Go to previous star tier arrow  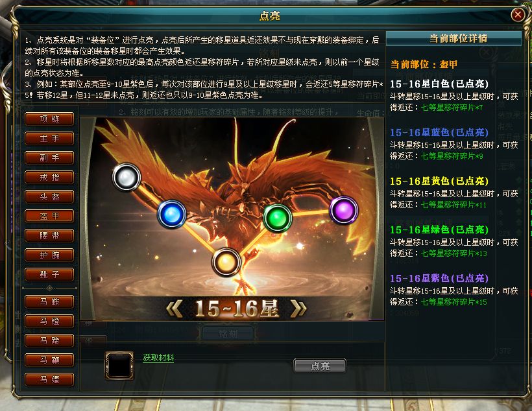pos(175,309)
